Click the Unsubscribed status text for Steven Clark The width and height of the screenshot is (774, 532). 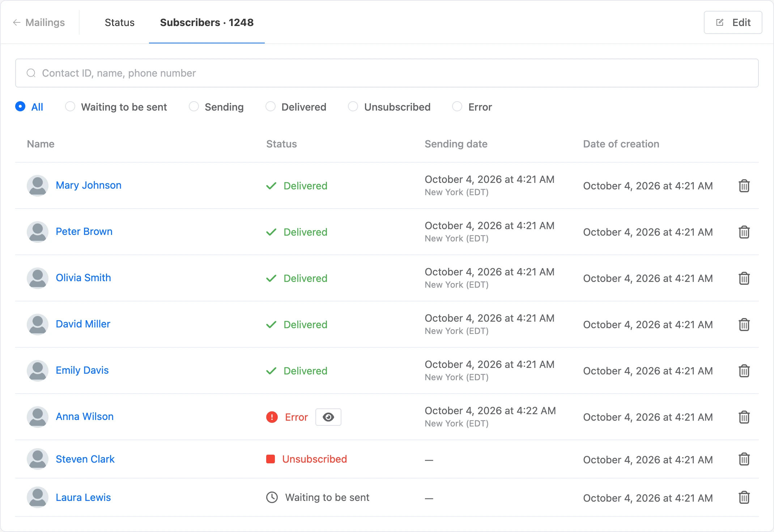[x=315, y=459]
